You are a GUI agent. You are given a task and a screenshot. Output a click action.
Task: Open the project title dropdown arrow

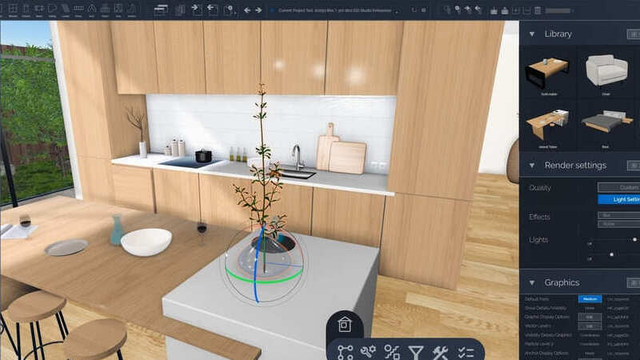[397, 12]
